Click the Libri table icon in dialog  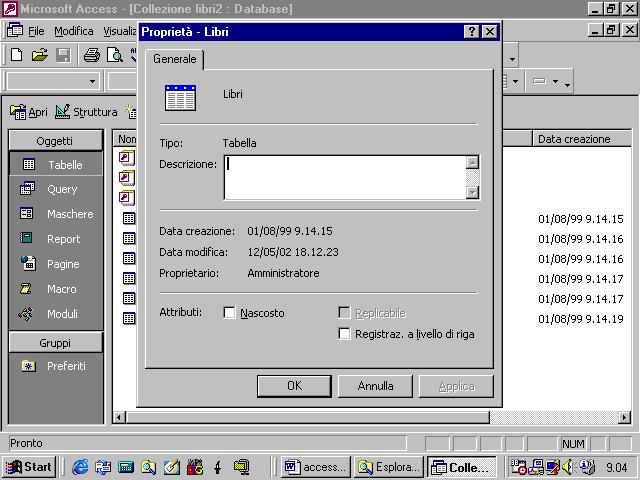(x=180, y=98)
